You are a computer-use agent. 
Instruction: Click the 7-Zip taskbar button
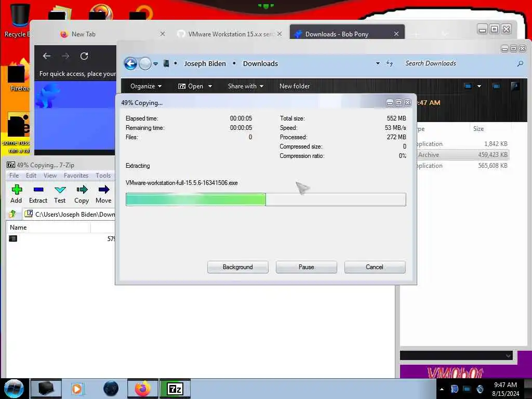click(175, 389)
